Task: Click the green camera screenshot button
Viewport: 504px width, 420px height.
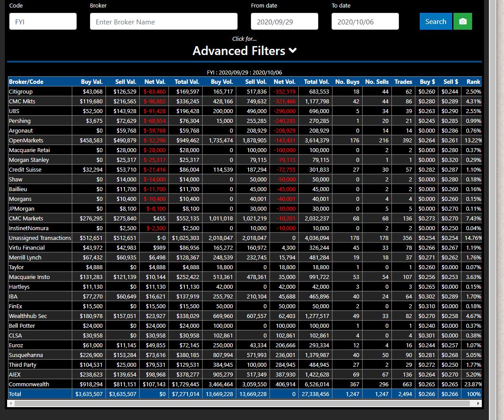Action: coord(462,22)
